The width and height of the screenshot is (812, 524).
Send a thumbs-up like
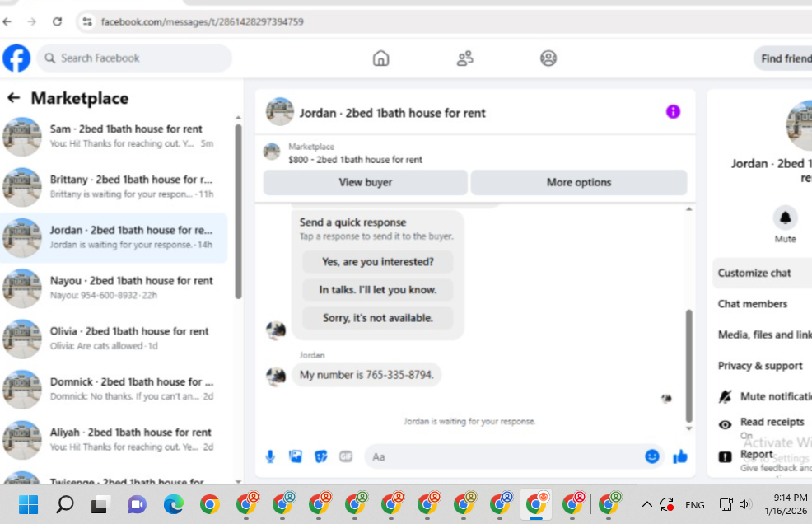(x=680, y=456)
